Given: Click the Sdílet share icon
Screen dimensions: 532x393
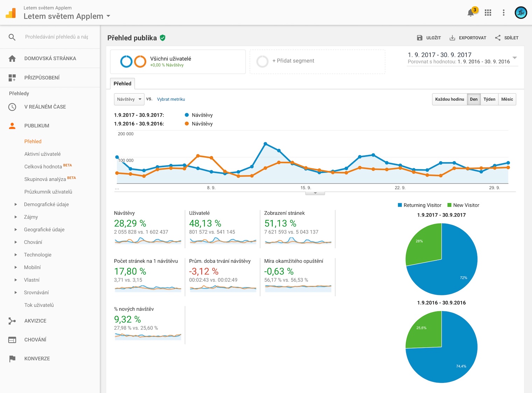Looking at the screenshot, I should click(x=498, y=38).
